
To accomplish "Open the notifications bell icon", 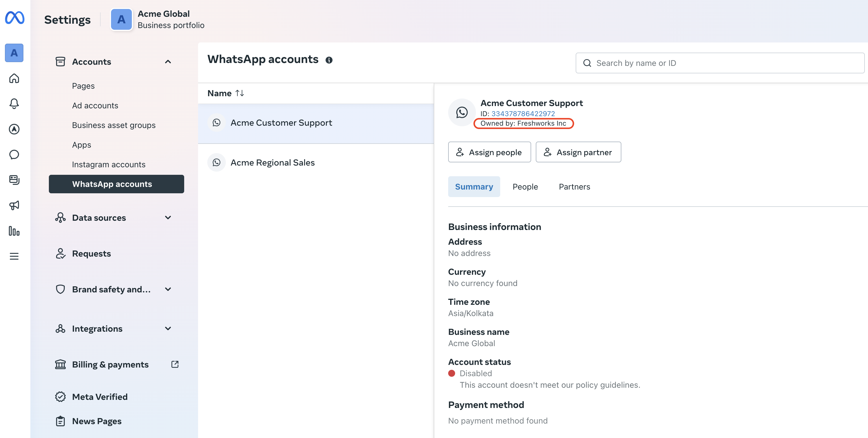I will [x=14, y=104].
